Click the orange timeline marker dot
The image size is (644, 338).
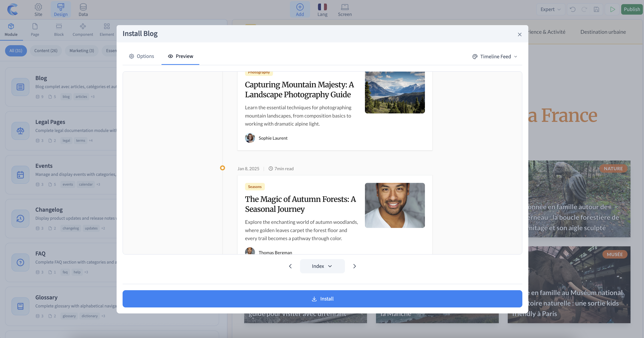click(223, 168)
